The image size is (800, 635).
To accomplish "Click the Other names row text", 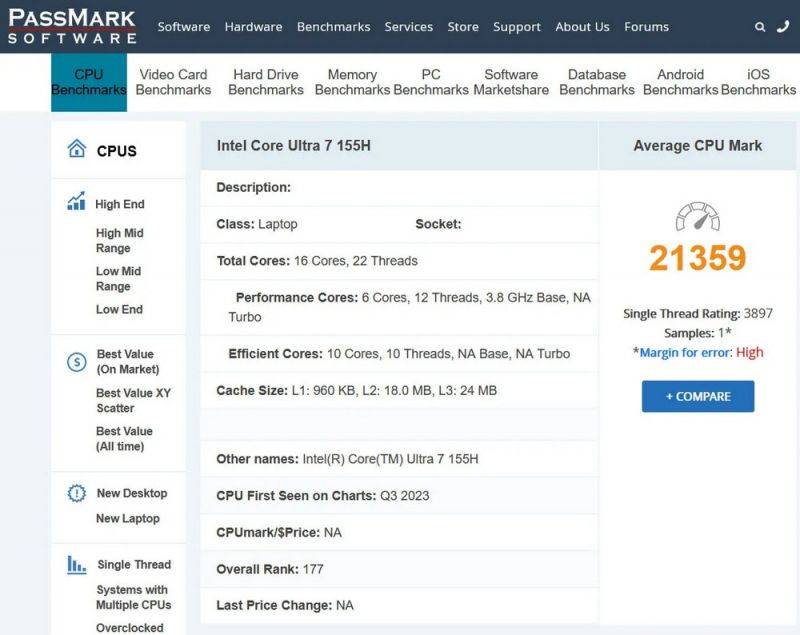I will click(x=347, y=459).
